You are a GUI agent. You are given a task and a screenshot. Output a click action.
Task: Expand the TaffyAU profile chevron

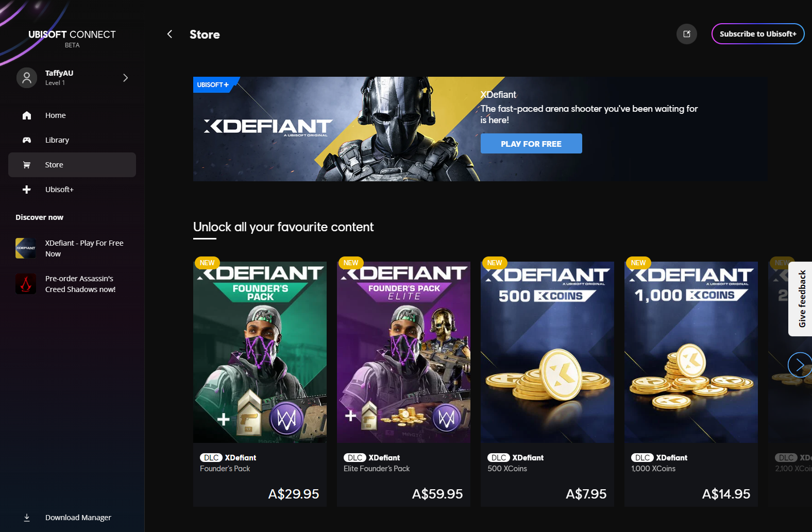click(125, 78)
